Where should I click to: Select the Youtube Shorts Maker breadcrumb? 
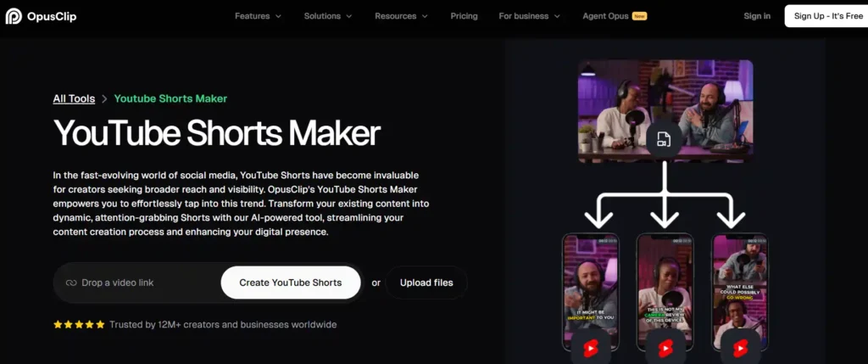tap(170, 98)
